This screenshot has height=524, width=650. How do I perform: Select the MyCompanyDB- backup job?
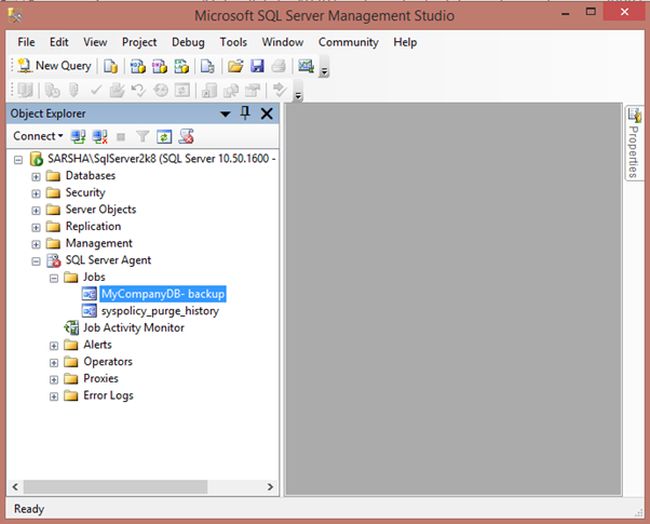click(163, 294)
